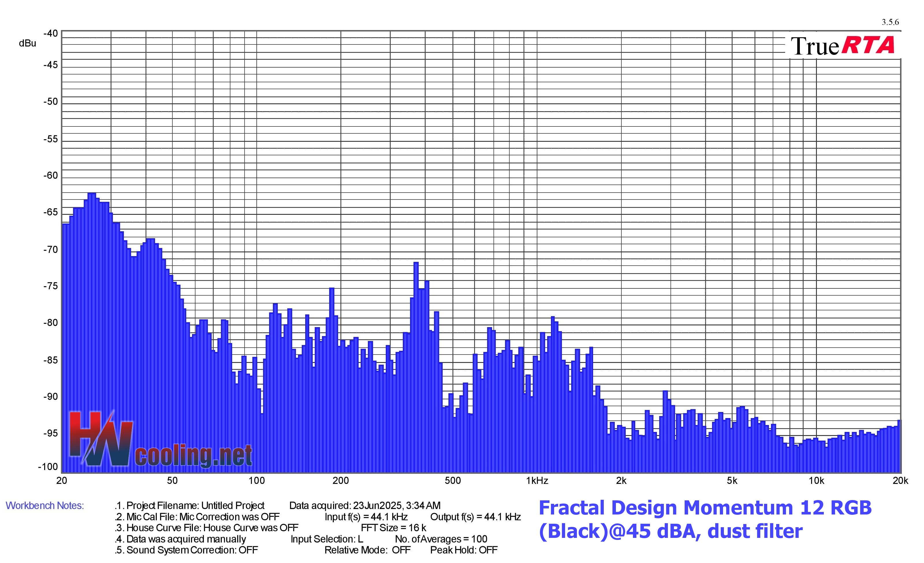The height and width of the screenshot is (563, 924).
Task: Select the 200 Hz frequency axis label
Action: point(340,480)
